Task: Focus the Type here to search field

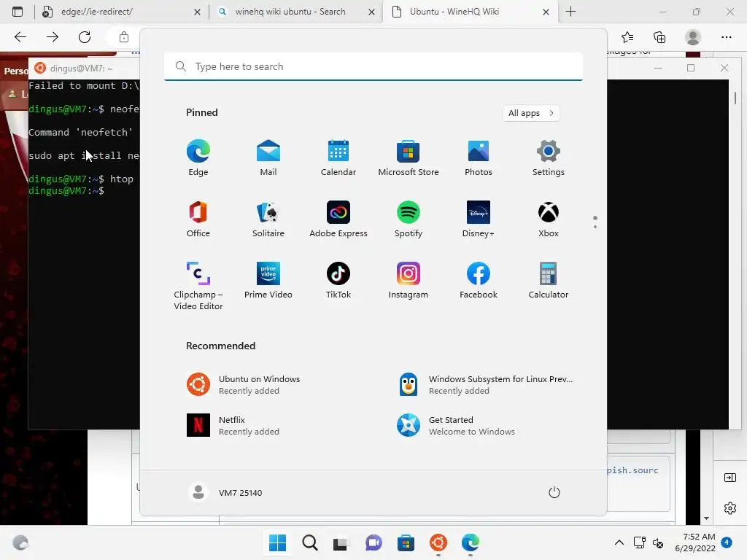Action: tap(373, 66)
